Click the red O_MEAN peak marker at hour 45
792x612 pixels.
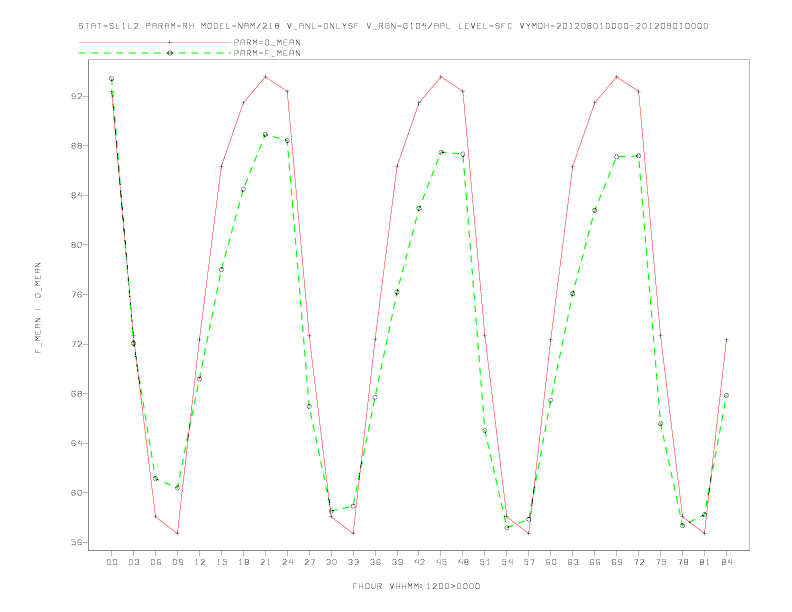point(441,77)
